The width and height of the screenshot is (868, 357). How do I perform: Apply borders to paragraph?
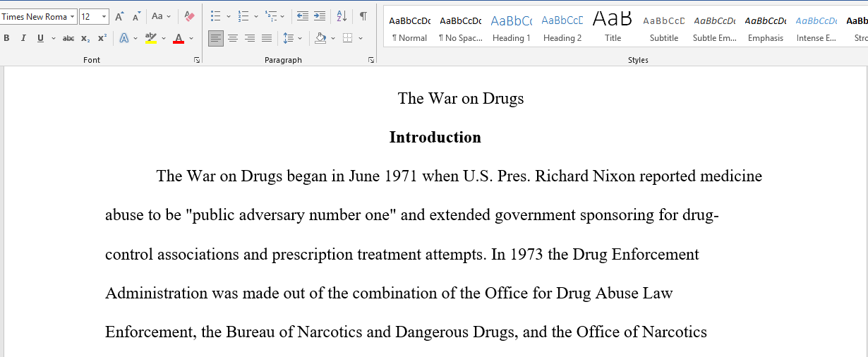pyautogui.click(x=347, y=38)
